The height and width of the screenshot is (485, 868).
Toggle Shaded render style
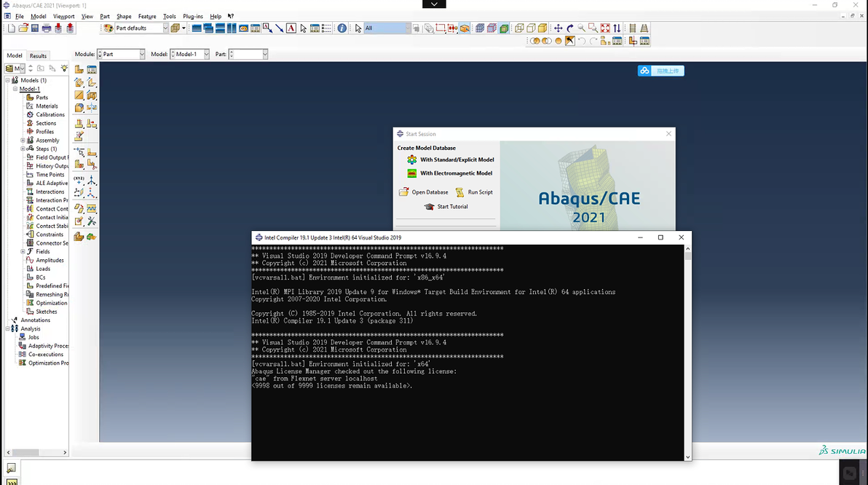542,28
